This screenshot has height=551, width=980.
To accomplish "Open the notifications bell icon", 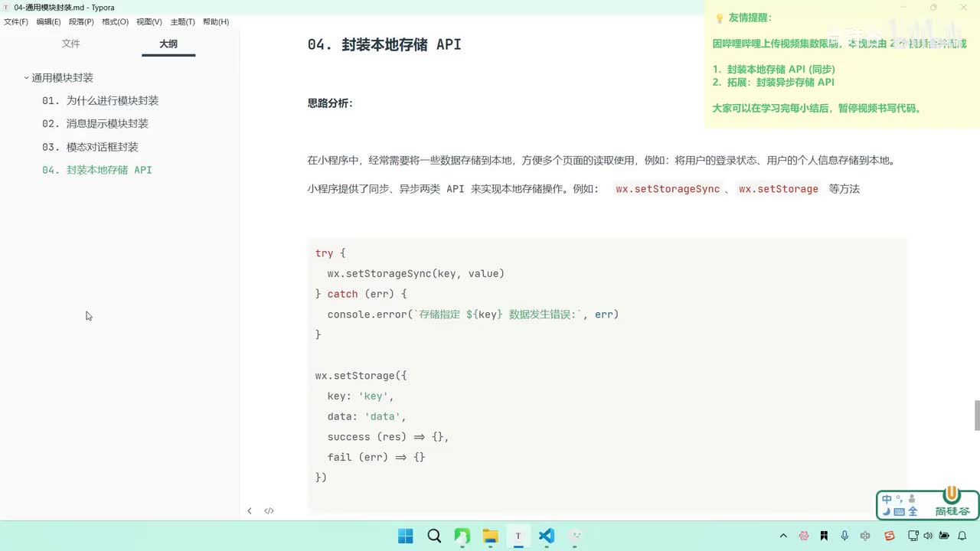I will click(962, 536).
